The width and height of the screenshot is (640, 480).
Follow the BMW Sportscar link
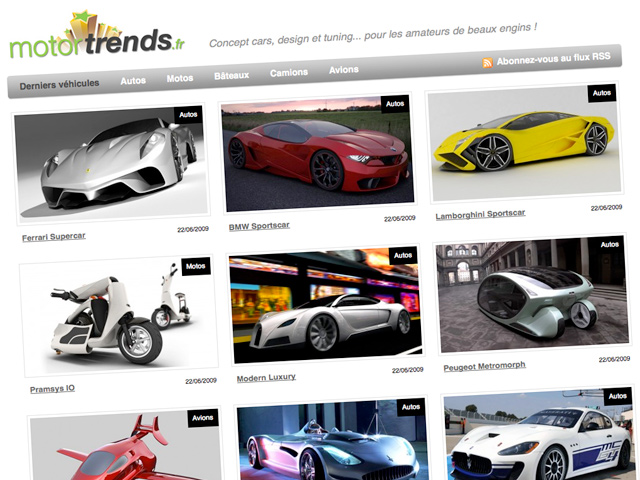[x=259, y=226]
